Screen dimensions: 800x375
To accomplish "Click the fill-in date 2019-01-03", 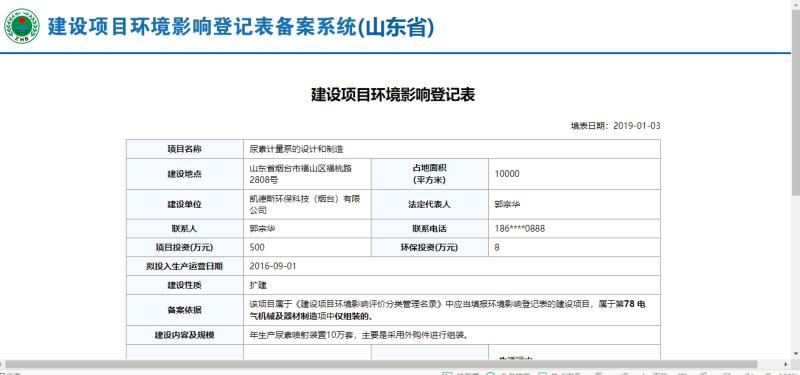I will tap(636, 126).
